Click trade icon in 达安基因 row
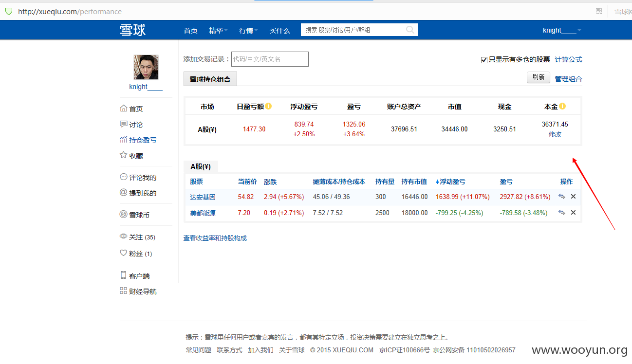This screenshot has width=632, height=364. click(x=562, y=197)
